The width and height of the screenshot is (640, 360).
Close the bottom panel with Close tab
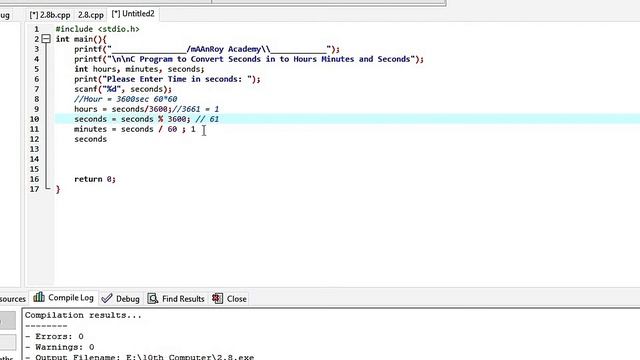(229, 299)
